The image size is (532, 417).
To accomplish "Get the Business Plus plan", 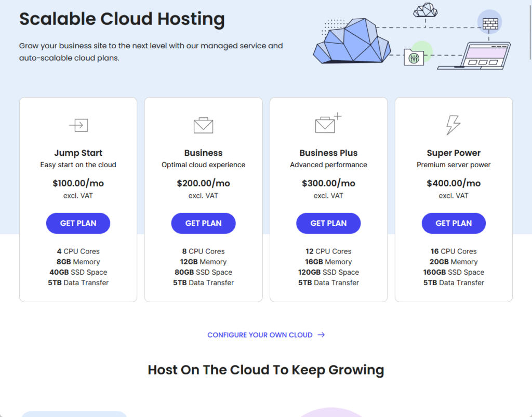I will coord(328,223).
